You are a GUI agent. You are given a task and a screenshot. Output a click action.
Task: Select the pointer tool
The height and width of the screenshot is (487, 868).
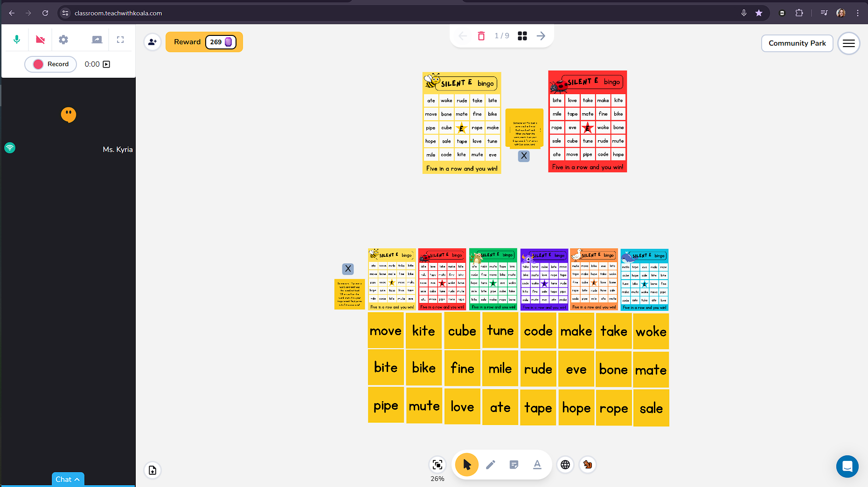tap(466, 465)
